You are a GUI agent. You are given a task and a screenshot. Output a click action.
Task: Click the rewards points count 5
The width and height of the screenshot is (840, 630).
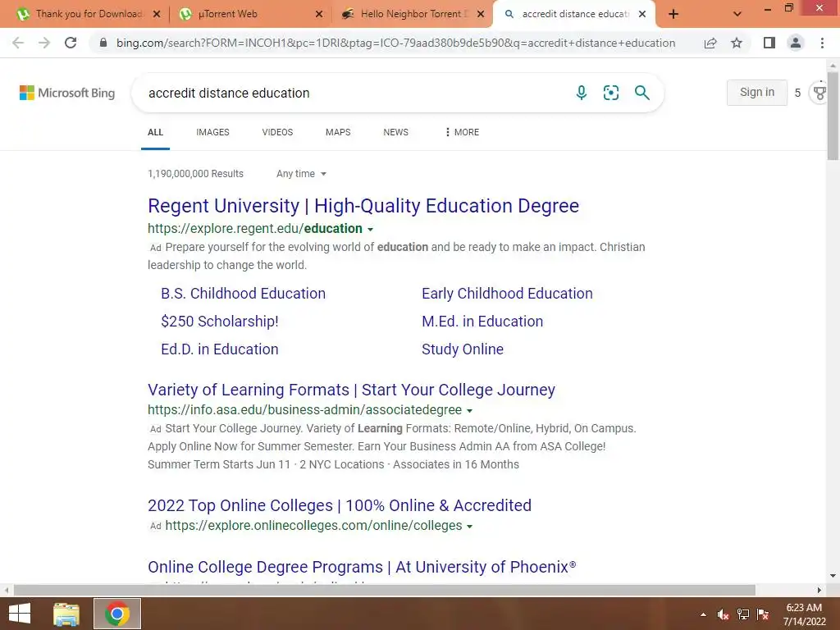(x=797, y=93)
